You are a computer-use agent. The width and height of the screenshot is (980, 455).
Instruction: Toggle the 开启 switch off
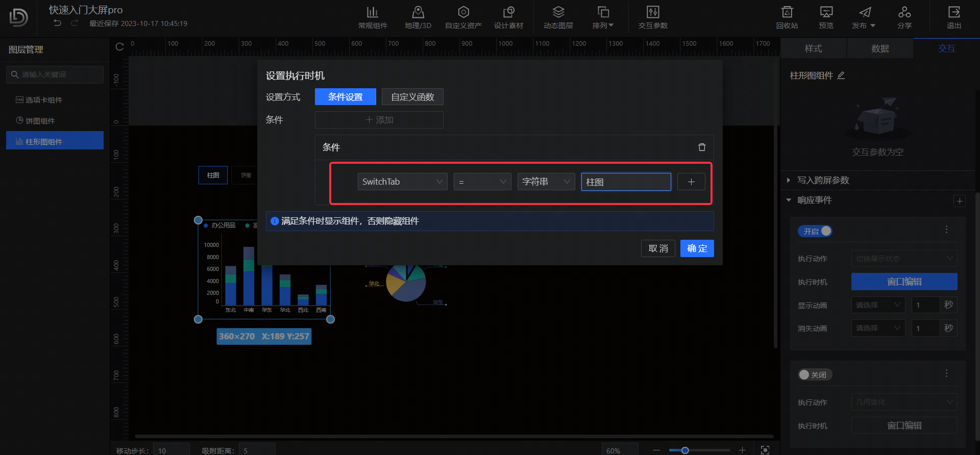click(815, 231)
